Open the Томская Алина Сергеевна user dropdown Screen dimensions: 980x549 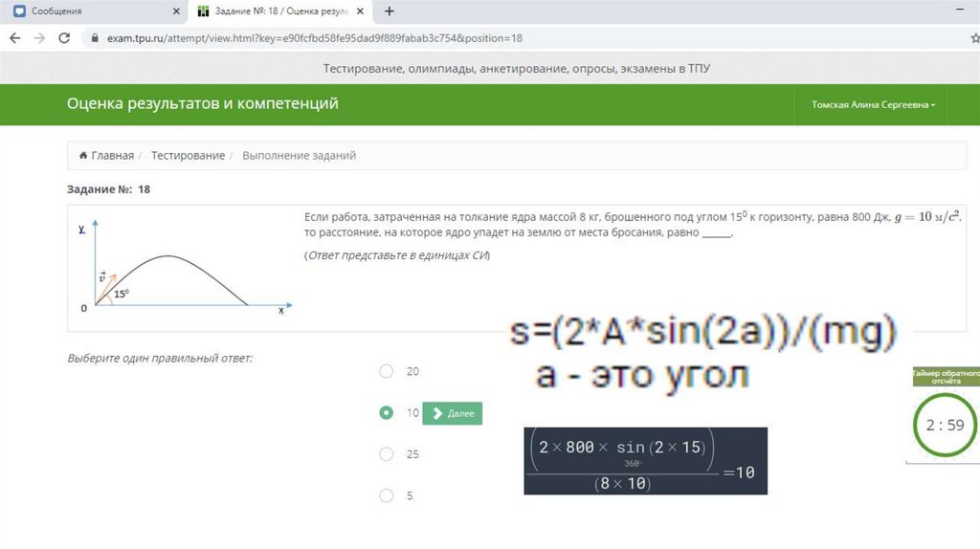click(873, 104)
